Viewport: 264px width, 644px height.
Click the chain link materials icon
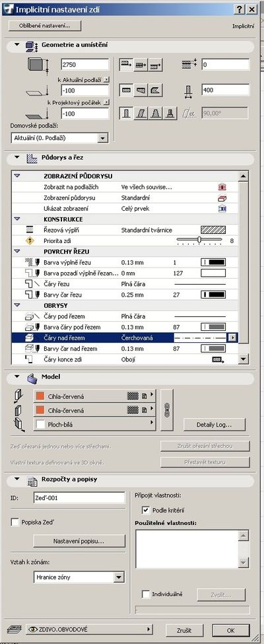point(167,410)
